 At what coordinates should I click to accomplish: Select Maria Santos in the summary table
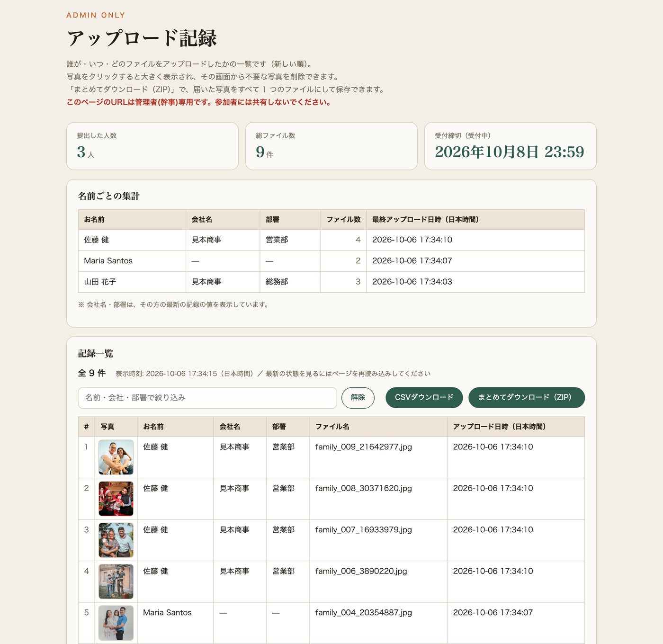pyautogui.click(x=108, y=260)
